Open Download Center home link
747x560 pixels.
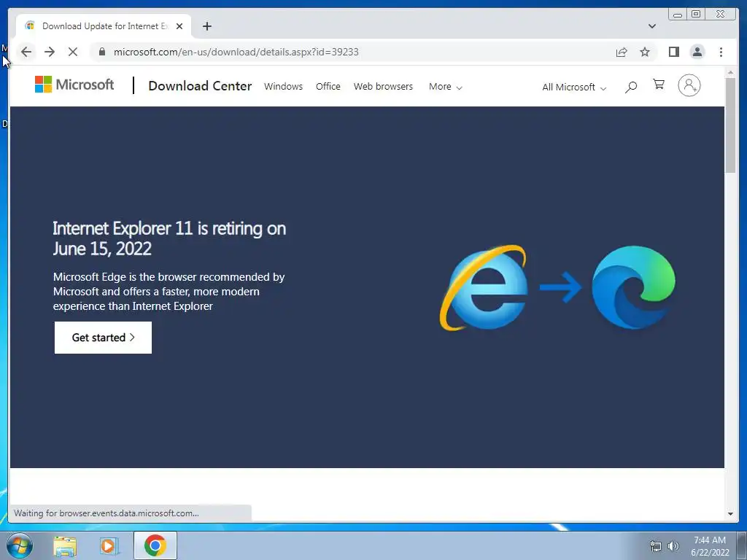pos(200,86)
